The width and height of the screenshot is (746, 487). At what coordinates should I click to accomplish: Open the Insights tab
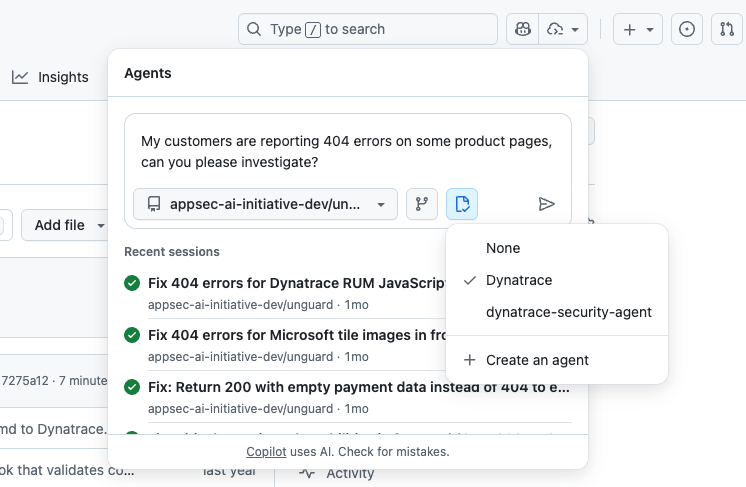50,77
